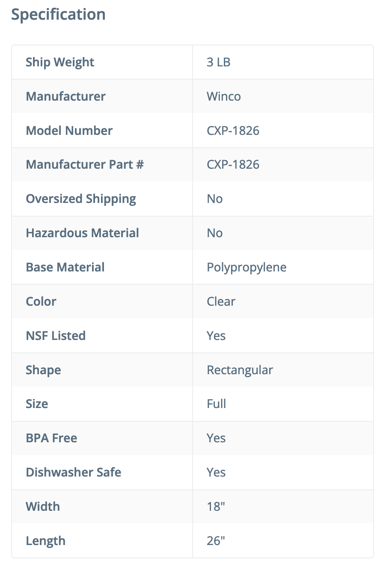The width and height of the screenshot is (392, 572).
Task: Select the Rectangular shape value
Action: tap(240, 370)
